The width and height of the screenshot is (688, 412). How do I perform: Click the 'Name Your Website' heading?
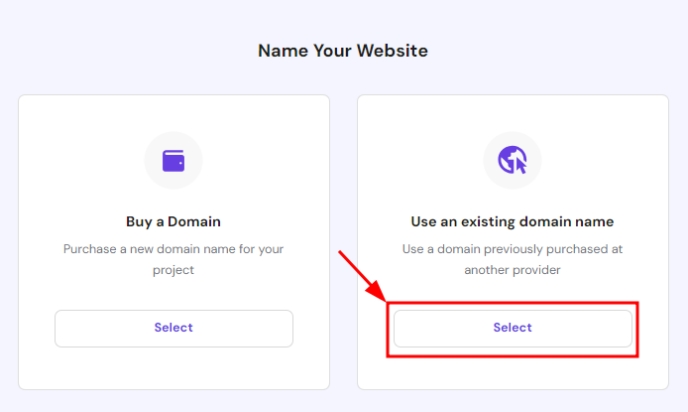[343, 50]
